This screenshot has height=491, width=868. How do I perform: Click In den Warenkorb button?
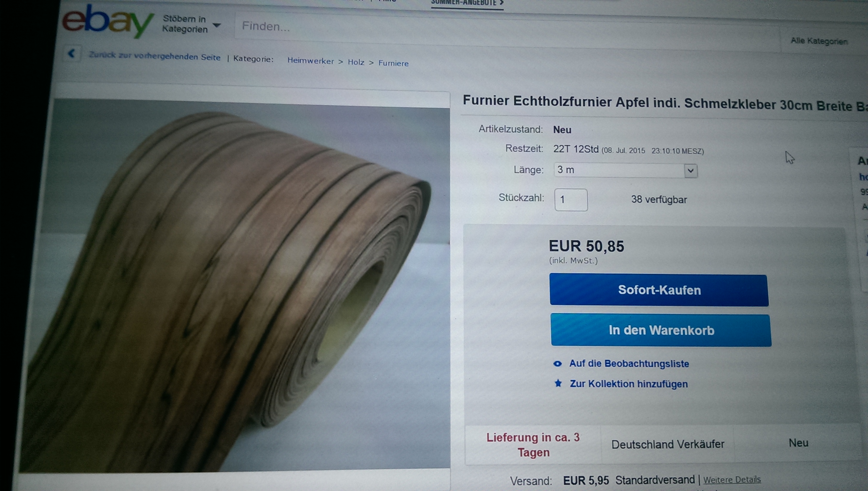(661, 330)
